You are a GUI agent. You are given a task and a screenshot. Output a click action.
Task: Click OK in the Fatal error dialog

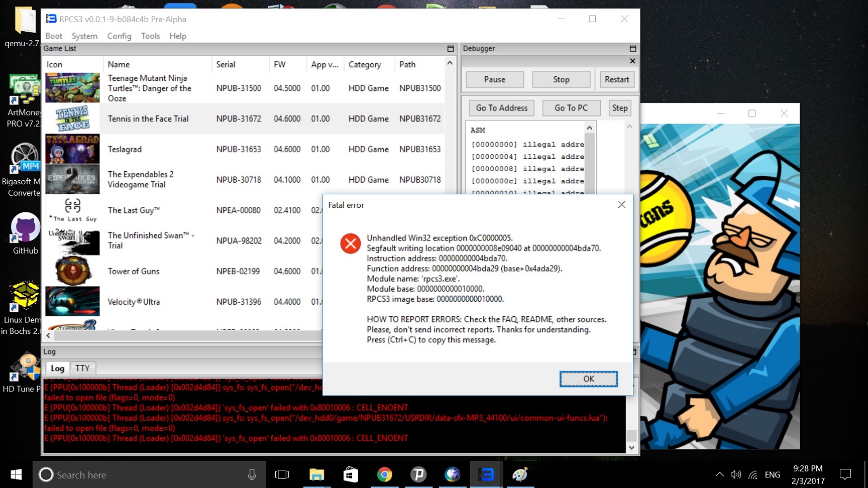click(588, 379)
